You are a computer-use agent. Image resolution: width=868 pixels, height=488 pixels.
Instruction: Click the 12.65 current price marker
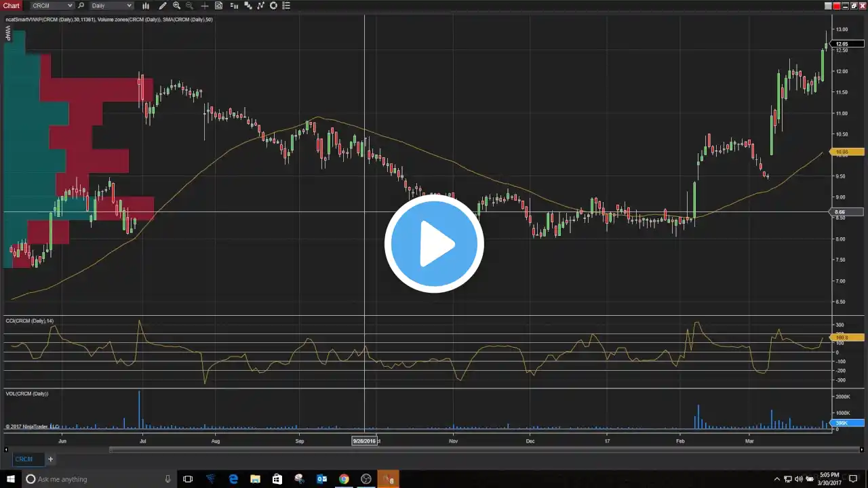point(847,44)
